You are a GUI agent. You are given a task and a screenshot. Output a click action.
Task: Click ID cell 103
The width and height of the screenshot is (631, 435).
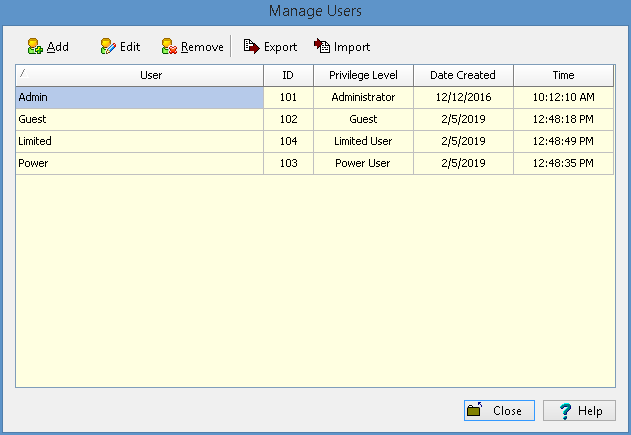point(288,163)
